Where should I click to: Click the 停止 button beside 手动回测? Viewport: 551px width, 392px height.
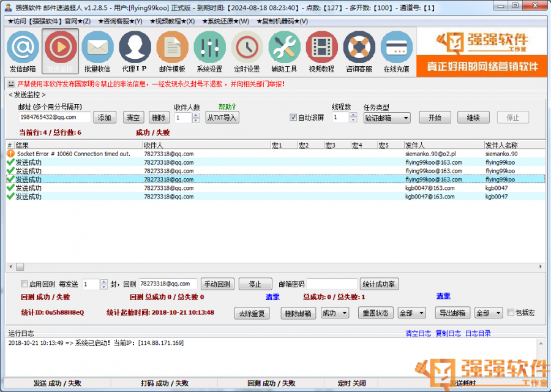click(255, 284)
